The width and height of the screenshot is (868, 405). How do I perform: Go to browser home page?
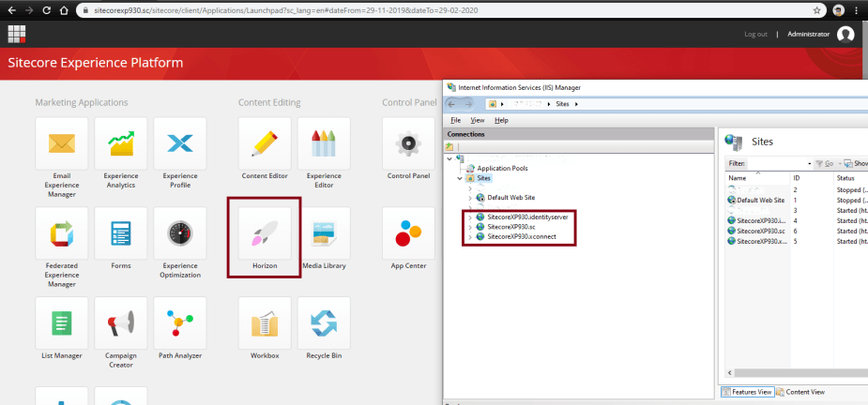(64, 10)
